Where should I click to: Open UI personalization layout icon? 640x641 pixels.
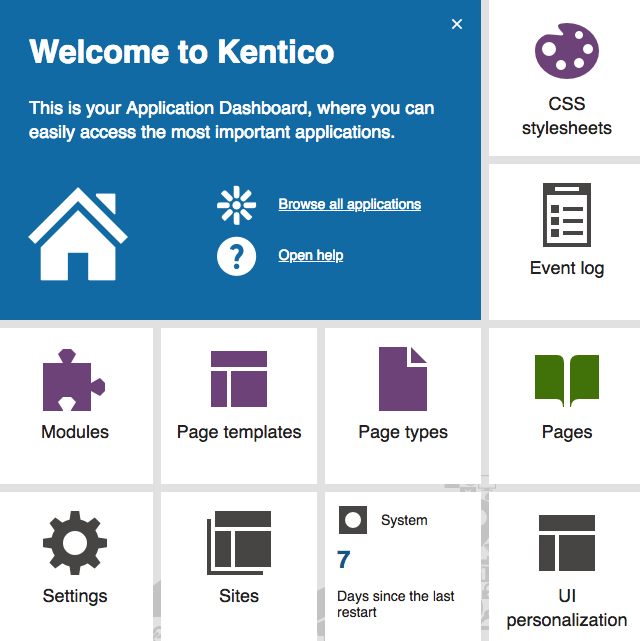pos(567,543)
